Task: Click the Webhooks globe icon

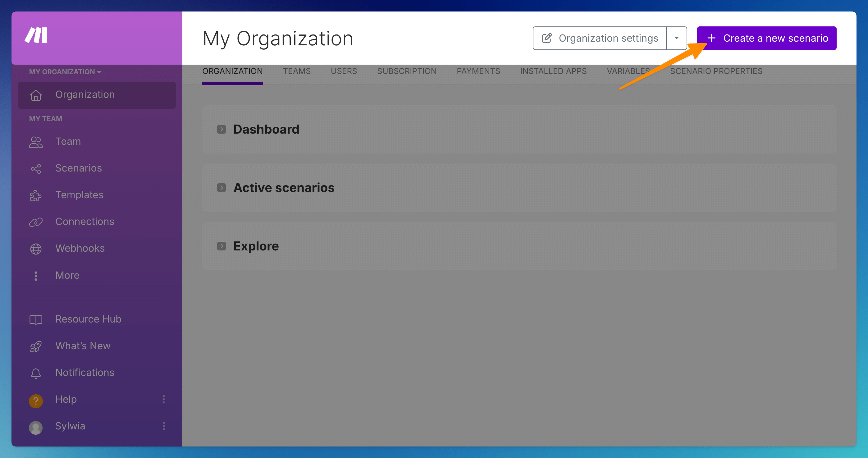Action: (36, 249)
